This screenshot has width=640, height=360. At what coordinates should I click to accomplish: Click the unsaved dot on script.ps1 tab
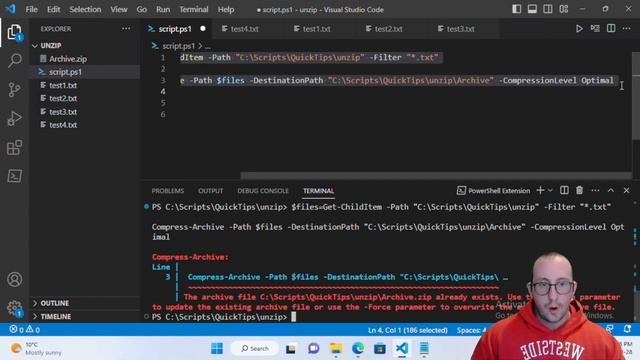[203, 29]
